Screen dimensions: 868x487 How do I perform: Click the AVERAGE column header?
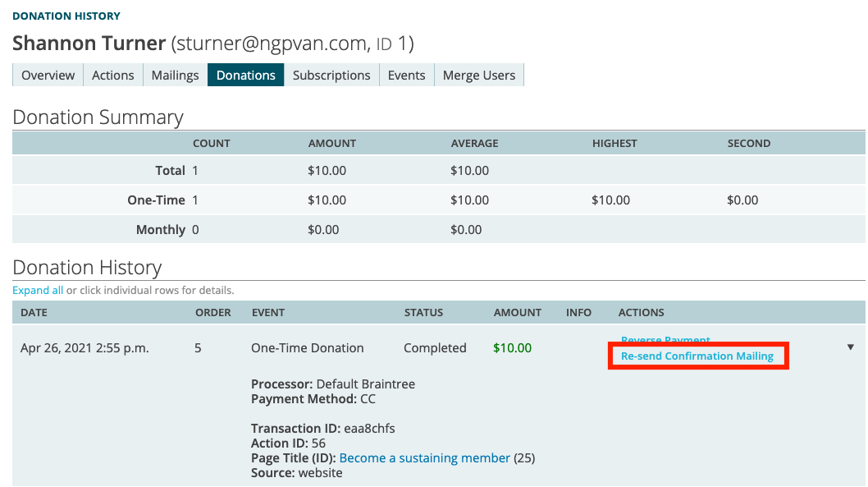click(474, 143)
